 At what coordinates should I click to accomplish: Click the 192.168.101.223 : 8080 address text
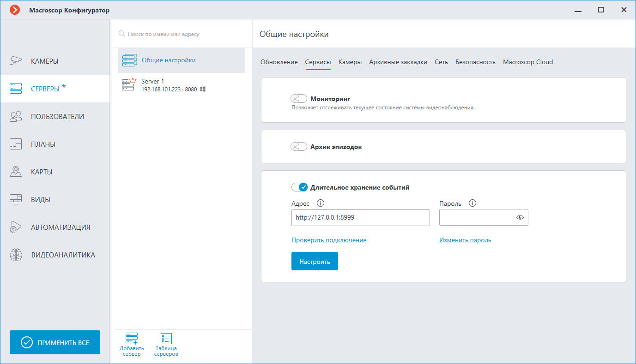pos(169,89)
